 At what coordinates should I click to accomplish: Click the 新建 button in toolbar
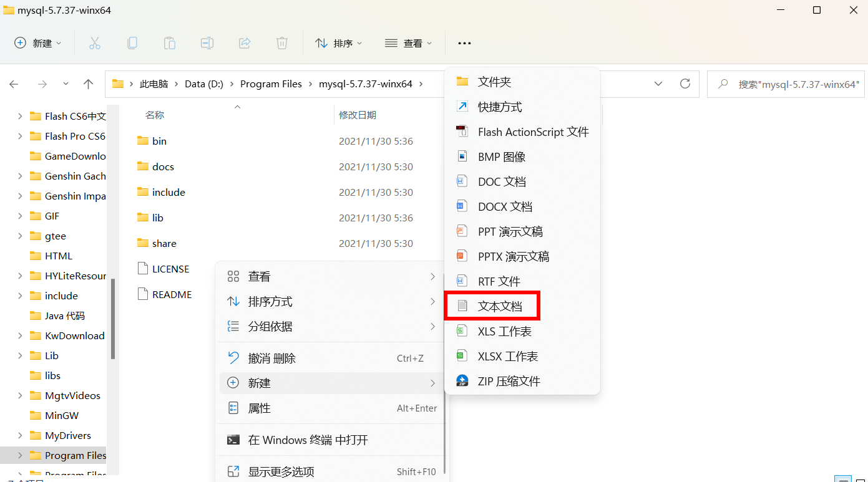click(x=38, y=43)
